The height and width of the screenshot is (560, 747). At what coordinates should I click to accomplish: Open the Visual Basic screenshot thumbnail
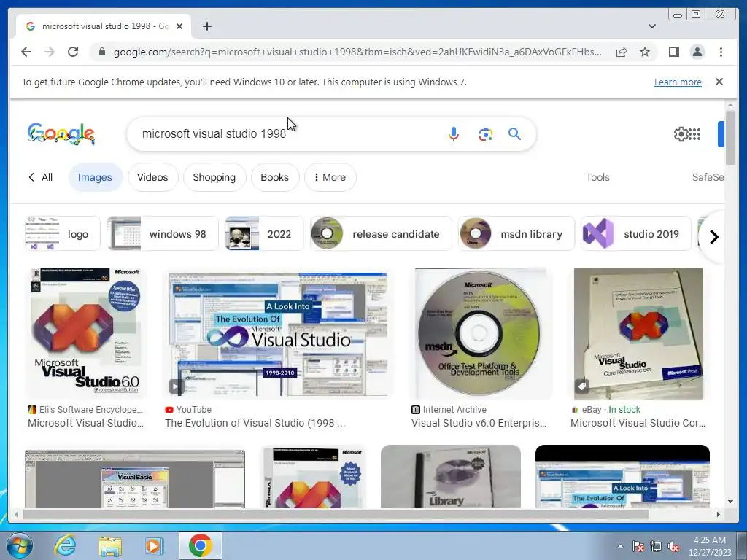(135, 478)
